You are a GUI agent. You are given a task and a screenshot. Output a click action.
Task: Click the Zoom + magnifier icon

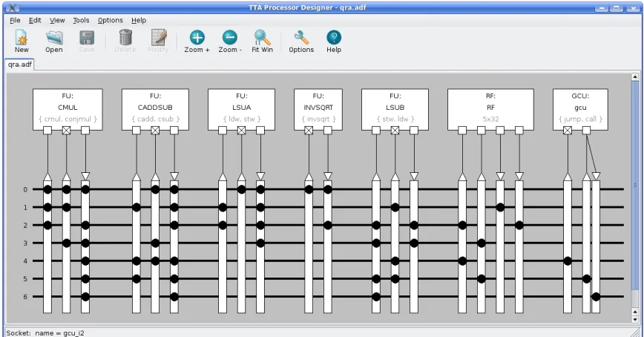(x=197, y=37)
